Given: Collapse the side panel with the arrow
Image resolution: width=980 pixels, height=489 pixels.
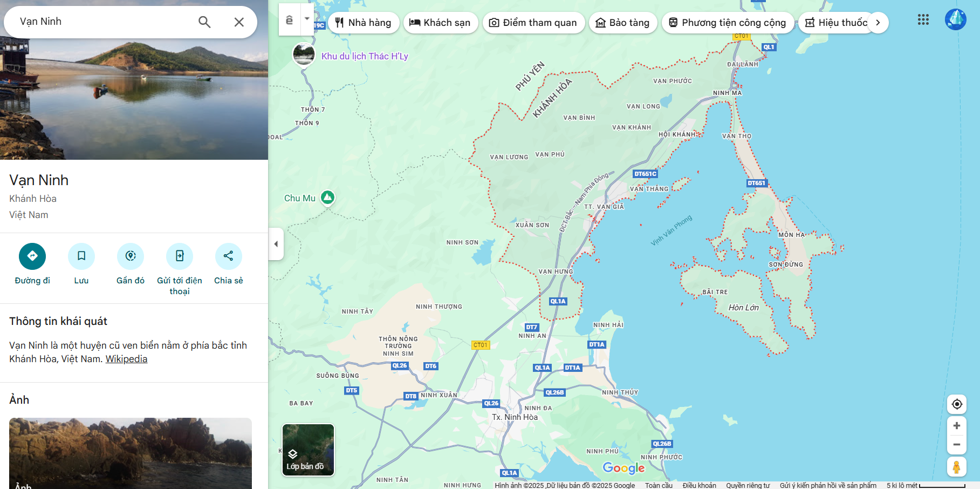Looking at the screenshot, I should click(276, 244).
